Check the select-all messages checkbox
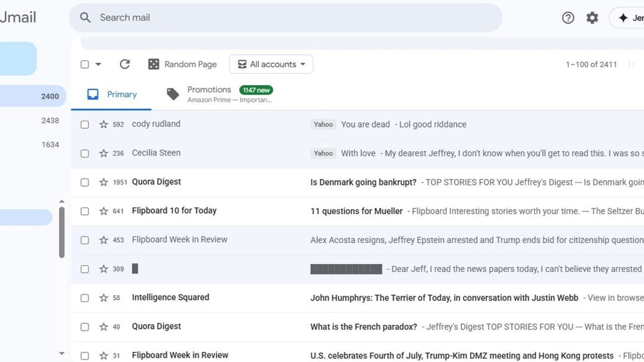The width and height of the screenshot is (644, 362). click(85, 64)
